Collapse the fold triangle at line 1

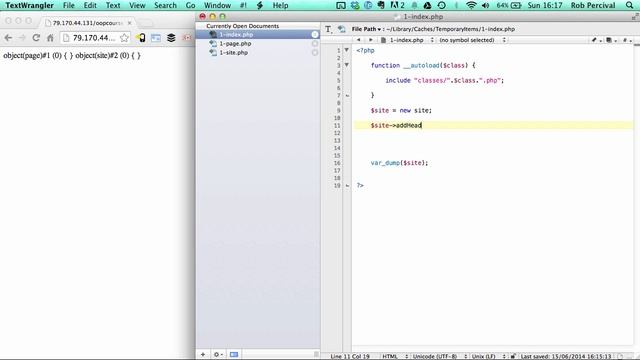(x=347, y=50)
